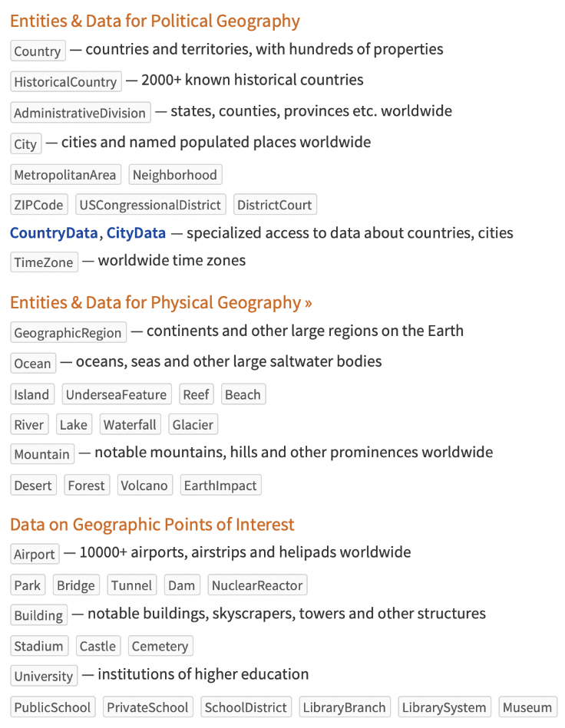Click the University entity tag
This screenshot has width=565, height=728.
(44, 677)
